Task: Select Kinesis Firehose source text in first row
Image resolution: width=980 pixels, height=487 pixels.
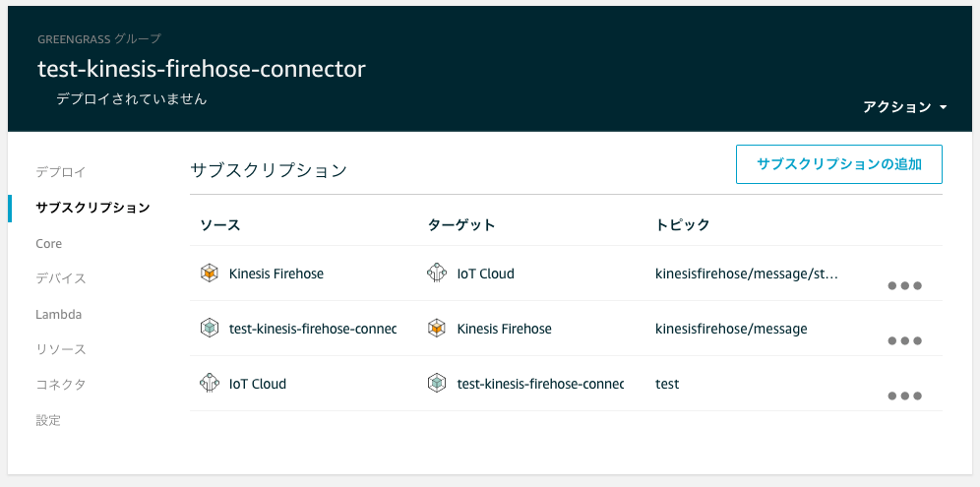Action: pyautogui.click(x=276, y=274)
